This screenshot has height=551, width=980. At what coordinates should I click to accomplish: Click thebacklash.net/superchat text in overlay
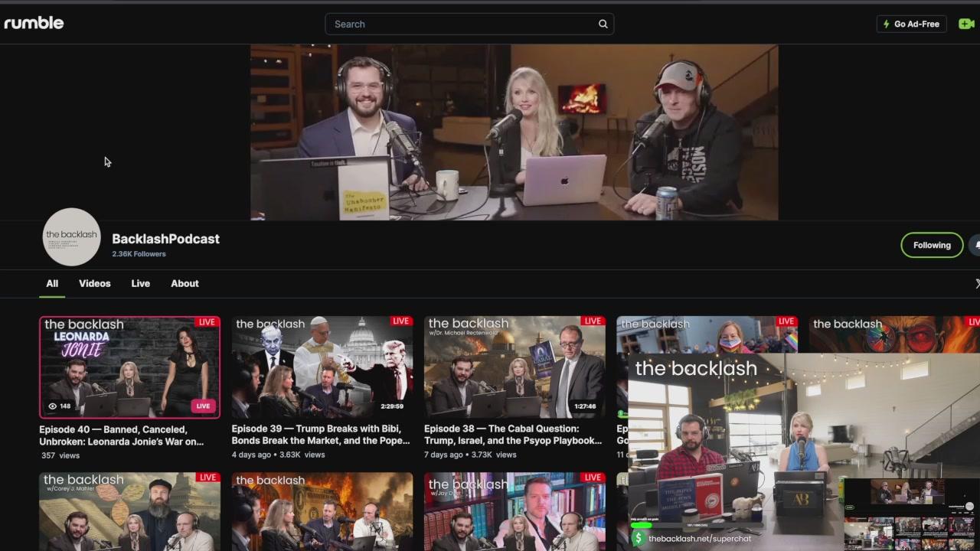(699, 539)
